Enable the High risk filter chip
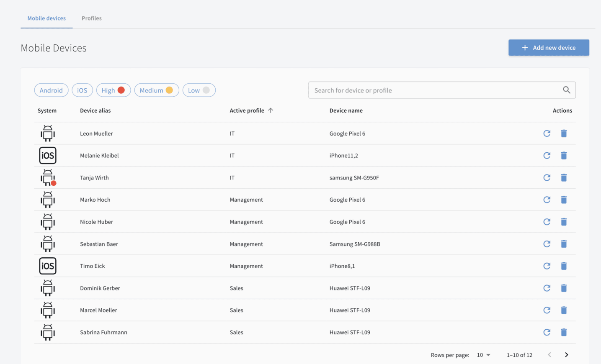Image resolution: width=601 pixels, height=364 pixels. 113,90
